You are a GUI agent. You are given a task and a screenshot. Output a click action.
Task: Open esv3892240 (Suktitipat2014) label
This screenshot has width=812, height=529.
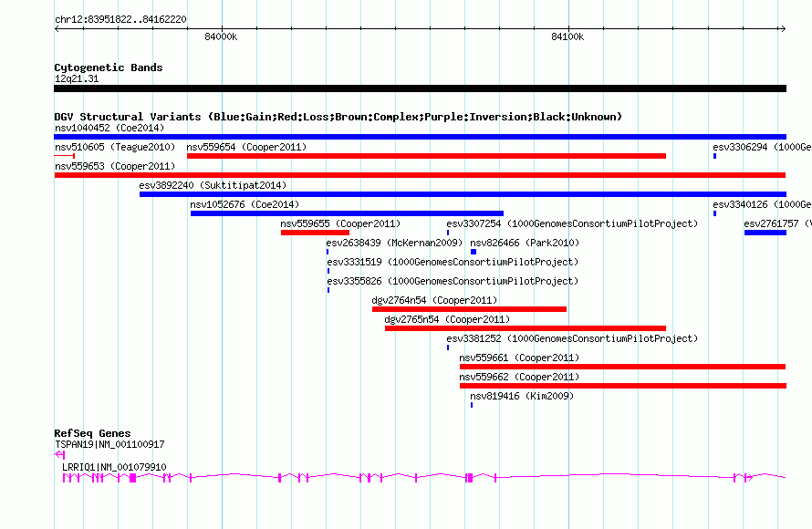coord(213,185)
